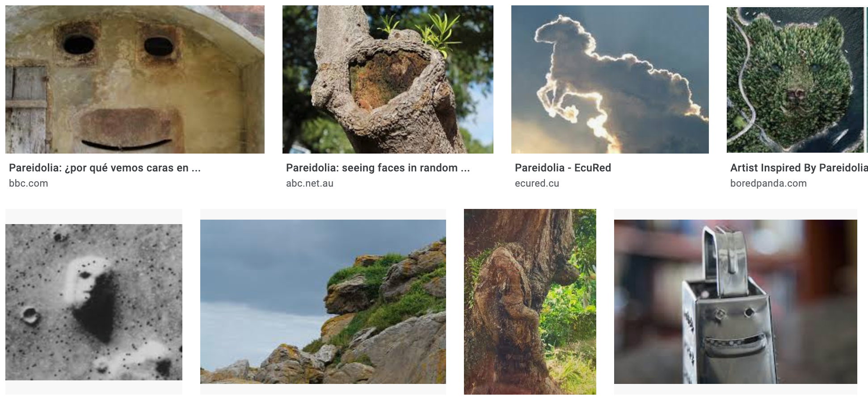The width and height of the screenshot is (868, 400).
Task: Open the smiling cheese grater image
Action: click(736, 302)
